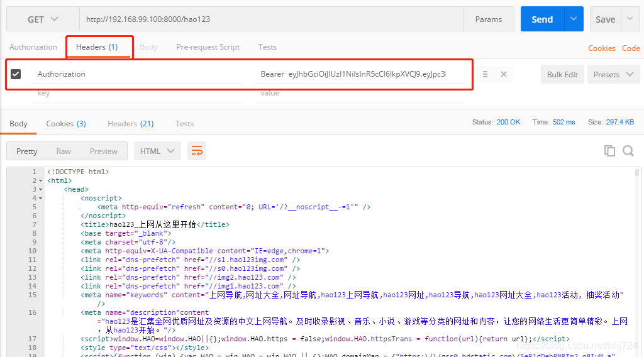644x357 pixels.
Task: Switch to Raw view mode
Action: (64, 151)
